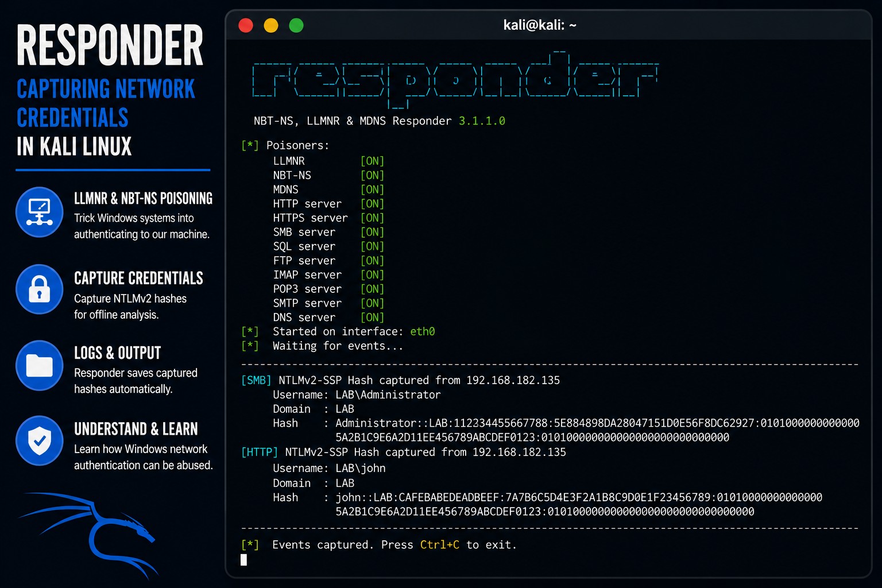
Task: Click the Username LAB\Administrator value
Action: tap(388, 394)
